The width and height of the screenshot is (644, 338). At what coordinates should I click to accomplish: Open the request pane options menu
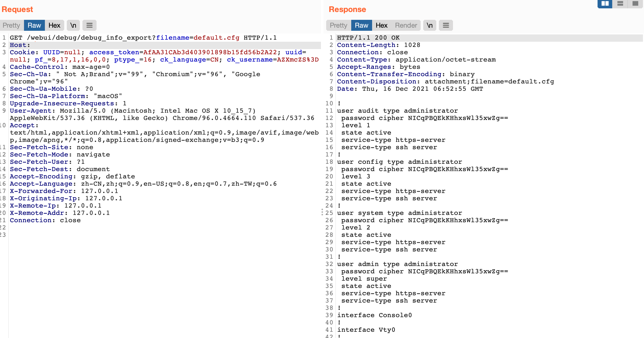click(x=90, y=25)
